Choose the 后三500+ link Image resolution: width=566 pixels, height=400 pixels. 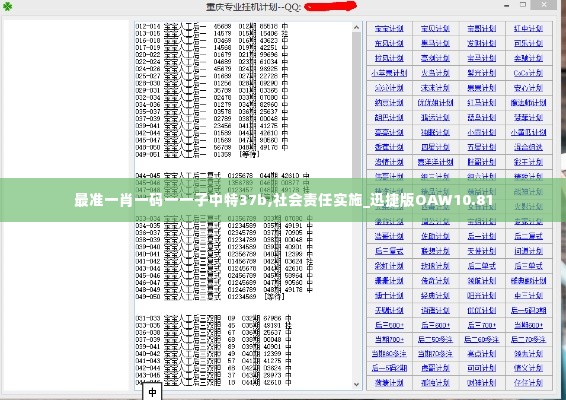(x=389, y=325)
